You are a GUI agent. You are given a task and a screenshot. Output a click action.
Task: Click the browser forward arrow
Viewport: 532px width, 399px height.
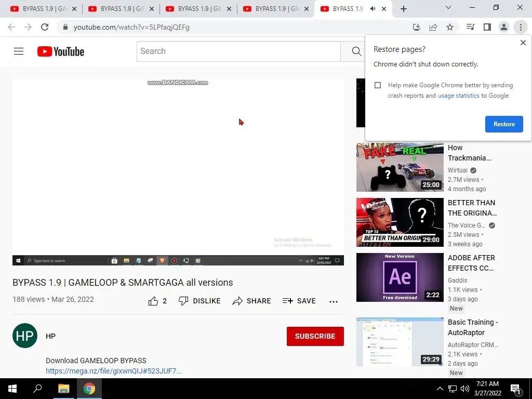click(28, 27)
